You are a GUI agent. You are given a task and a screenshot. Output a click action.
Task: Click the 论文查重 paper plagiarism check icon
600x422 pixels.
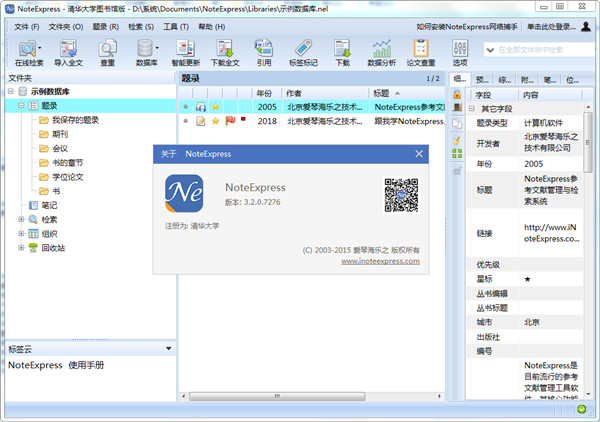[419, 48]
